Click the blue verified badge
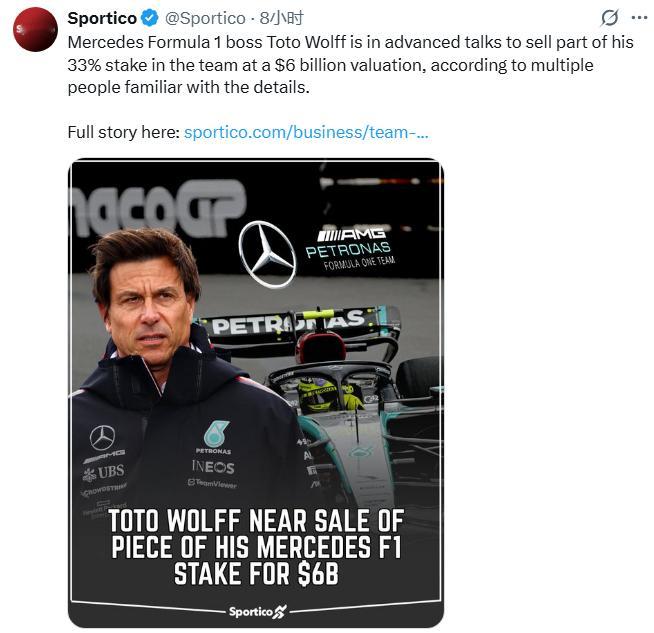This screenshot has height=633, width=654. 149,18
